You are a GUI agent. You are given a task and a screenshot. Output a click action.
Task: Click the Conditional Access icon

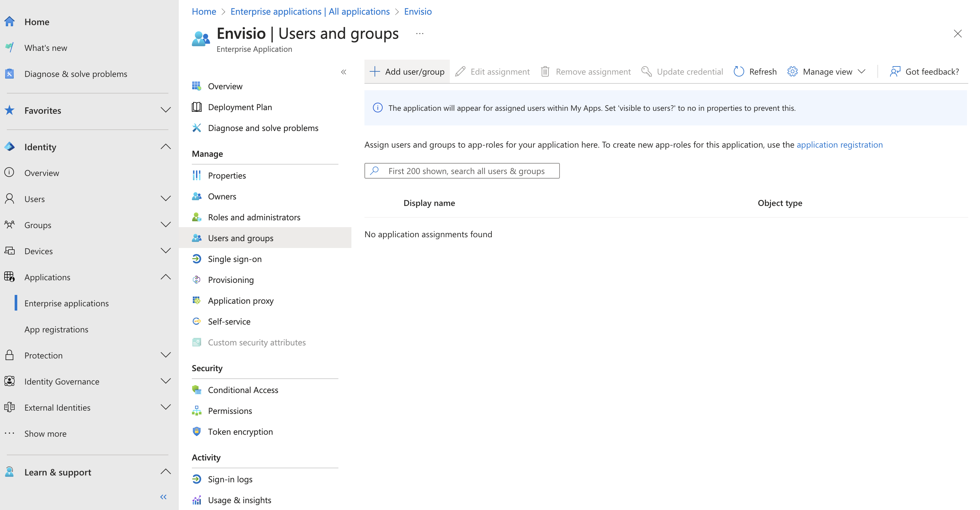(197, 390)
